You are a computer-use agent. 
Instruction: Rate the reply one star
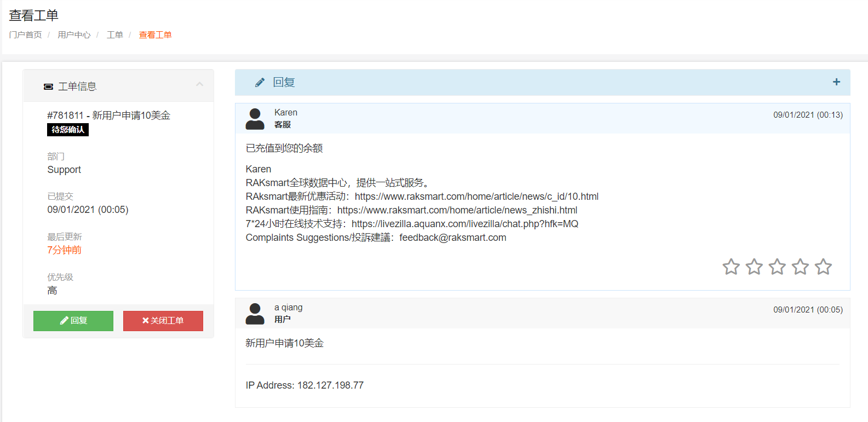pyautogui.click(x=731, y=267)
